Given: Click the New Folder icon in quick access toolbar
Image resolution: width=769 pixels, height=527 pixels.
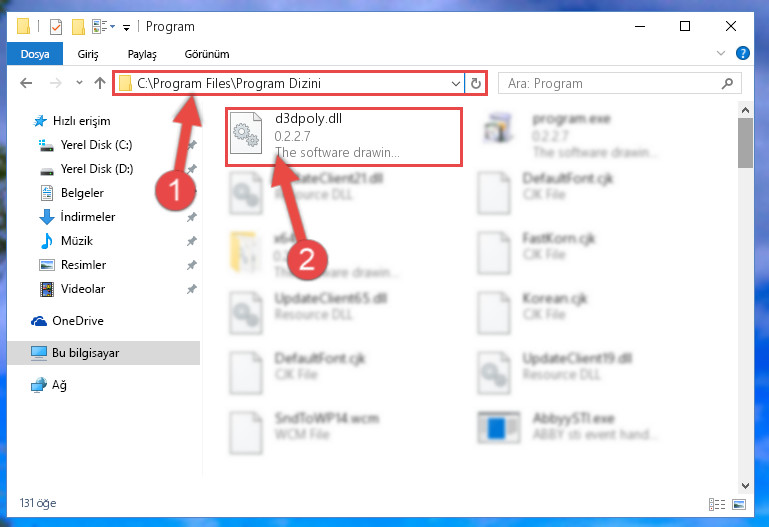Looking at the screenshot, I should [78, 26].
